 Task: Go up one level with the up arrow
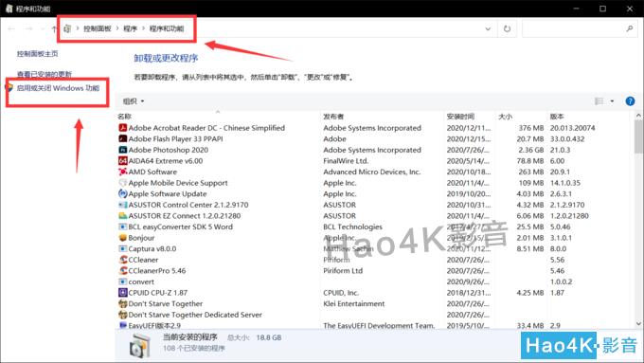[x=54, y=28]
